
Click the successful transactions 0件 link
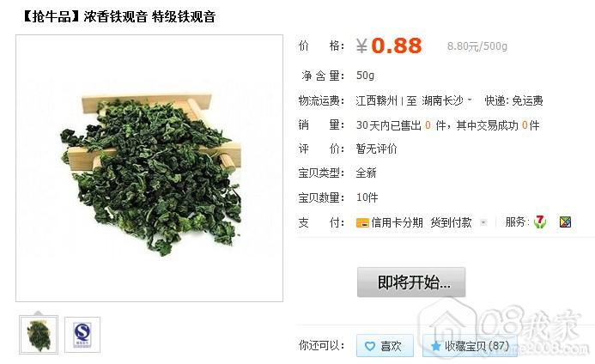(531, 125)
